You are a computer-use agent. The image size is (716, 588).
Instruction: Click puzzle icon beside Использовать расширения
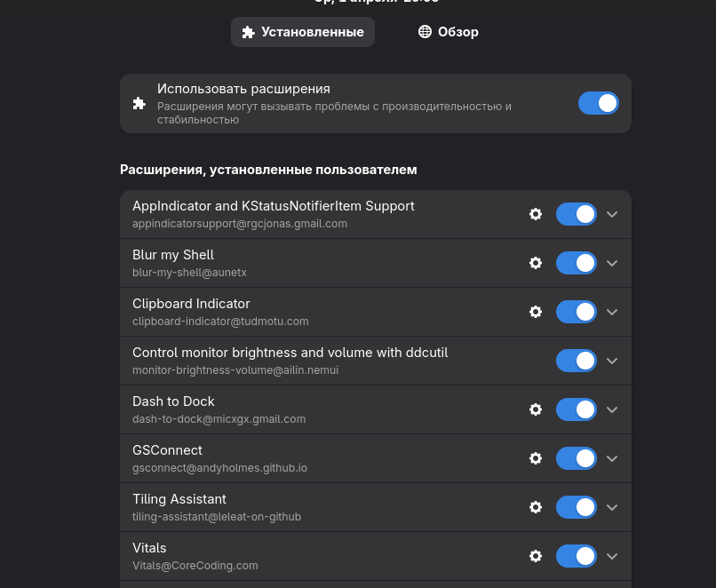139,104
